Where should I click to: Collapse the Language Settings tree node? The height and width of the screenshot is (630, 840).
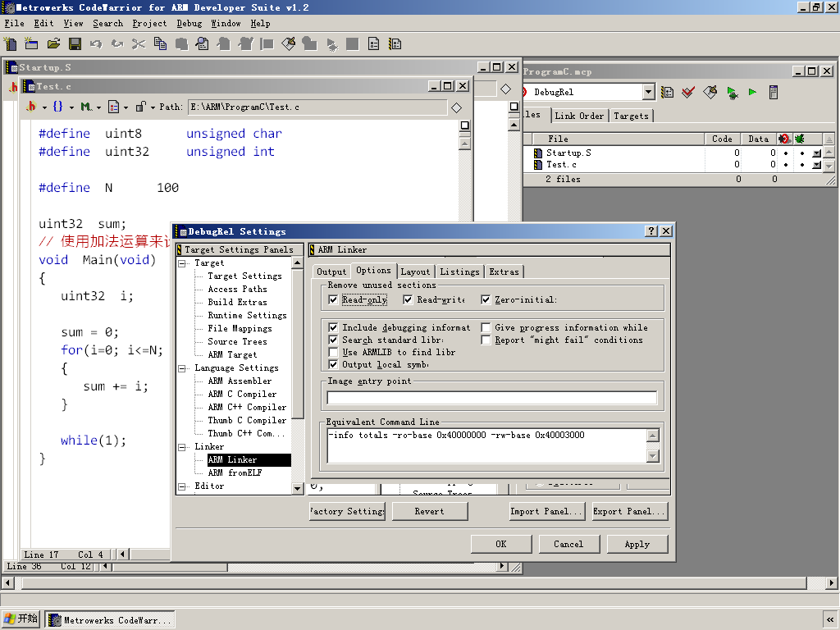pos(182,368)
